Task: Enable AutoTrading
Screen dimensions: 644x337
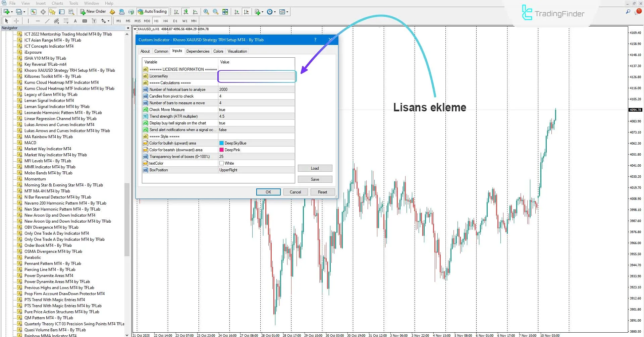Action: [x=153, y=11]
